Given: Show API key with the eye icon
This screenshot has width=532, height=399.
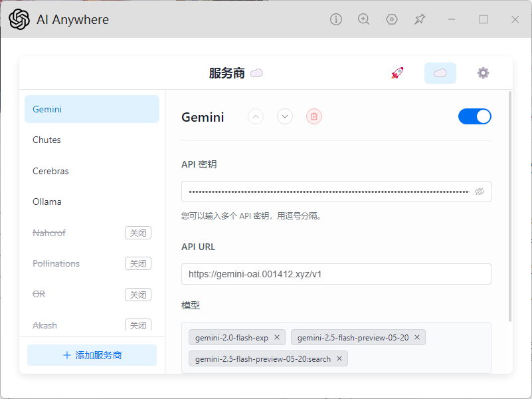Looking at the screenshot, I should point(480,192).
